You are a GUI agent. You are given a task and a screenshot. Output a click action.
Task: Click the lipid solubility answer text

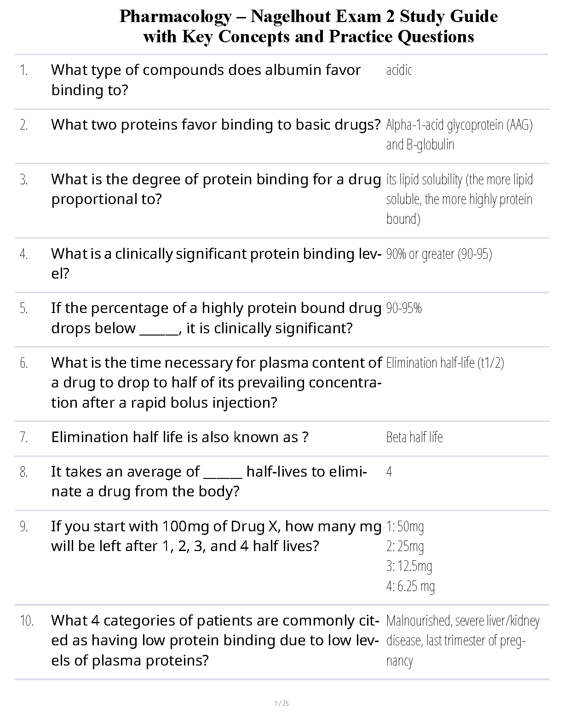[x=459, y=199]
